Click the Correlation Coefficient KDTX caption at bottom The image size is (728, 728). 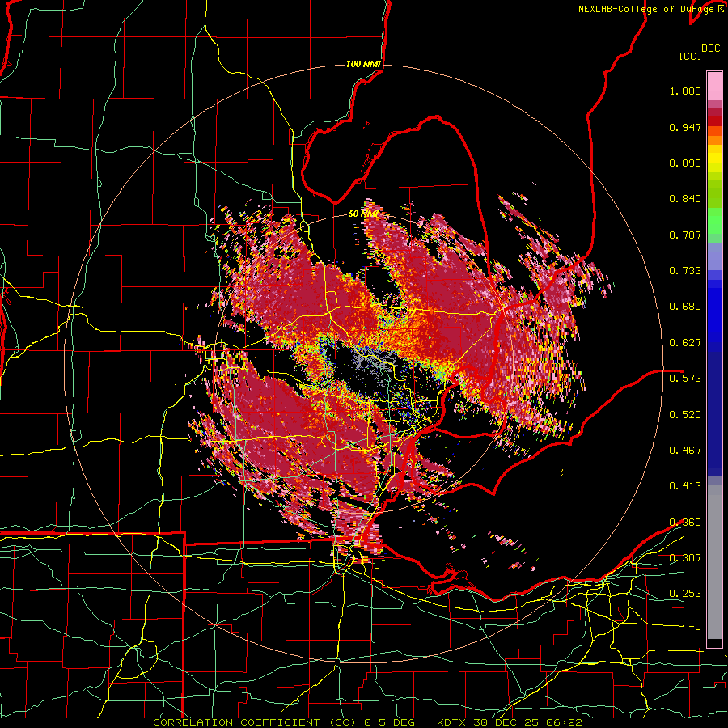(x=367, y=722)
